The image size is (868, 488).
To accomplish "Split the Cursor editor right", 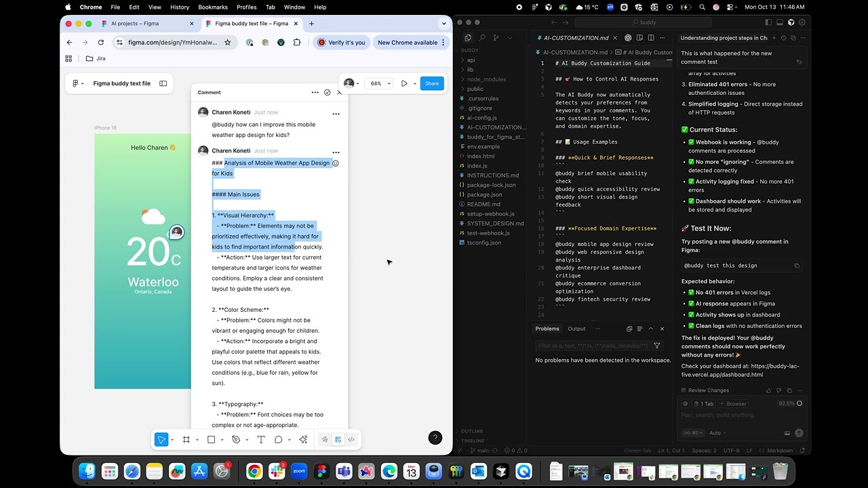I will click(651, 38).
